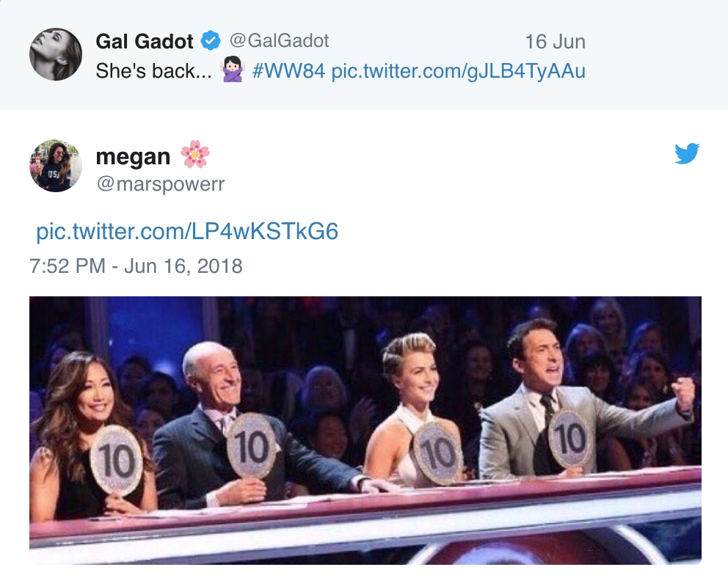
Task: Click the megan display name
Action: click(x=133, y=156)
